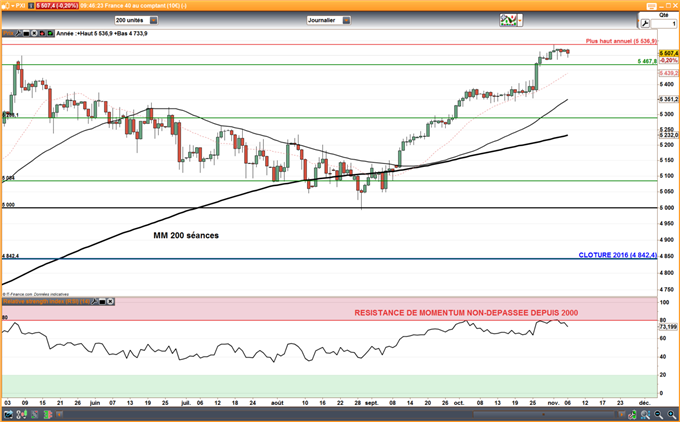Click the 5 507,4 (-0,20%) price badge
Image resolution: width=680 pixels, height=422 pixels.
coord(57,6)
